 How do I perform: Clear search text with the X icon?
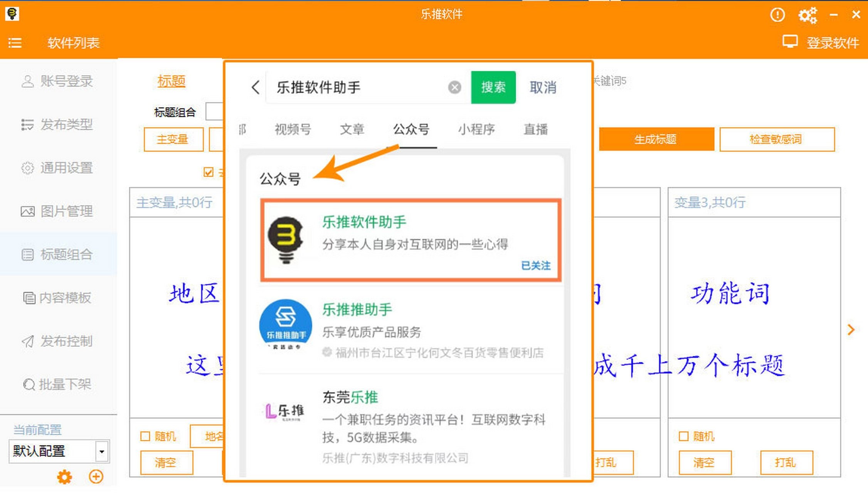click(455, 87)
